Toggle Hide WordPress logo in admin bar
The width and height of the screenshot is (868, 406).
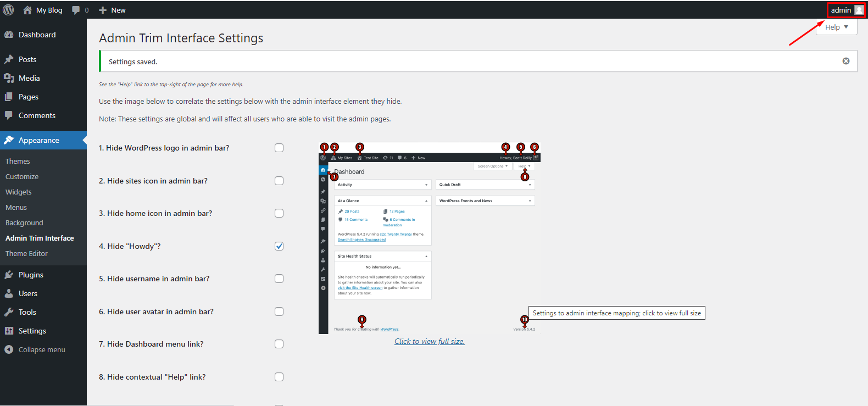pyautogui.click(x=279, y=148)
